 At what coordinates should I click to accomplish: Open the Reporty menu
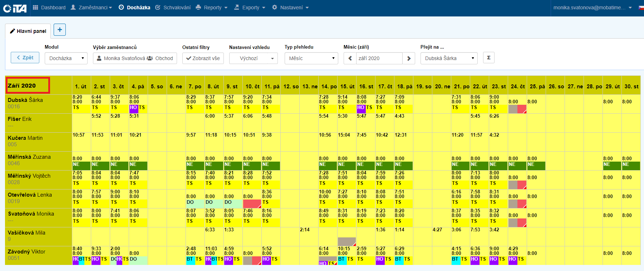tap(212, 8)
